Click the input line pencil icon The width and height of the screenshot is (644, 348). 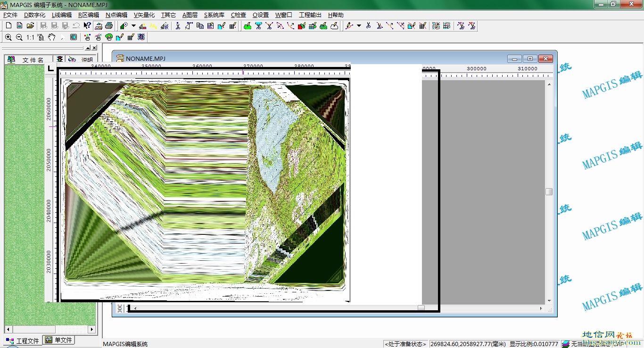349,25
